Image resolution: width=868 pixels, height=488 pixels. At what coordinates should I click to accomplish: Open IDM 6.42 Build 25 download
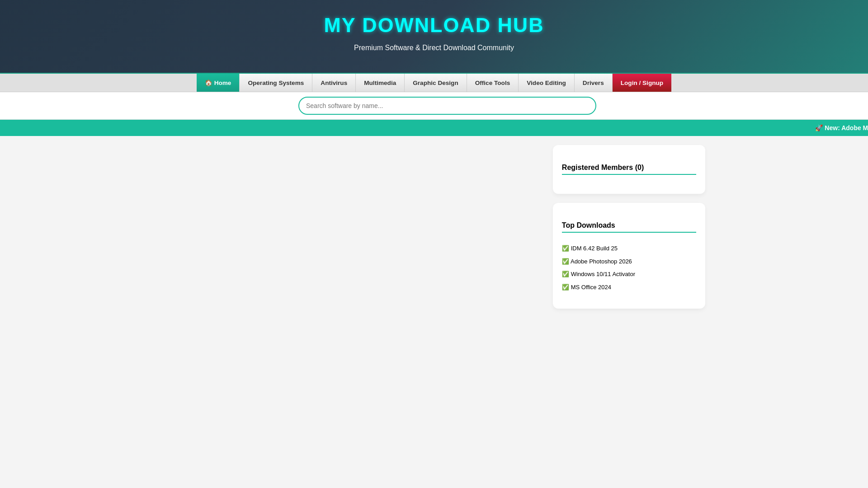point(594,249)
